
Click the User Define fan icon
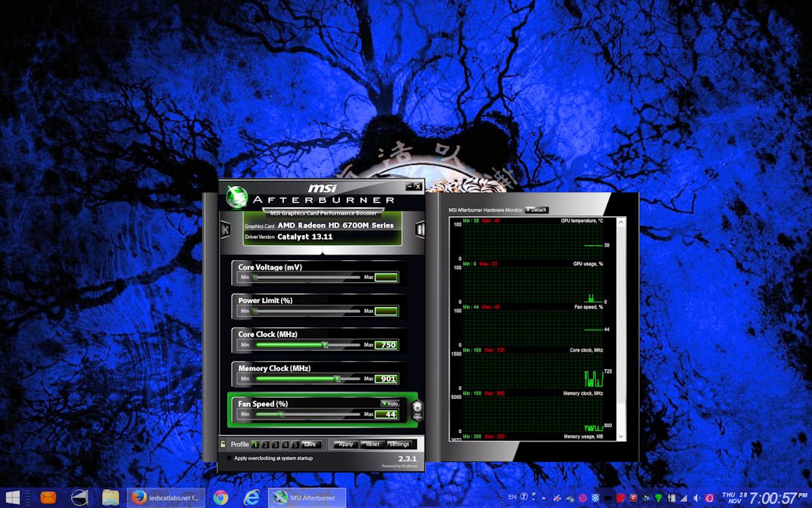coord(417,411)
